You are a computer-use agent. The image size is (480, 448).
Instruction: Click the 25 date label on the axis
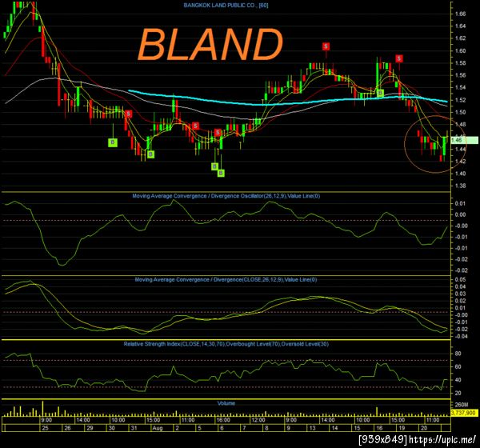pyautogui.click(x=46, y=428)
